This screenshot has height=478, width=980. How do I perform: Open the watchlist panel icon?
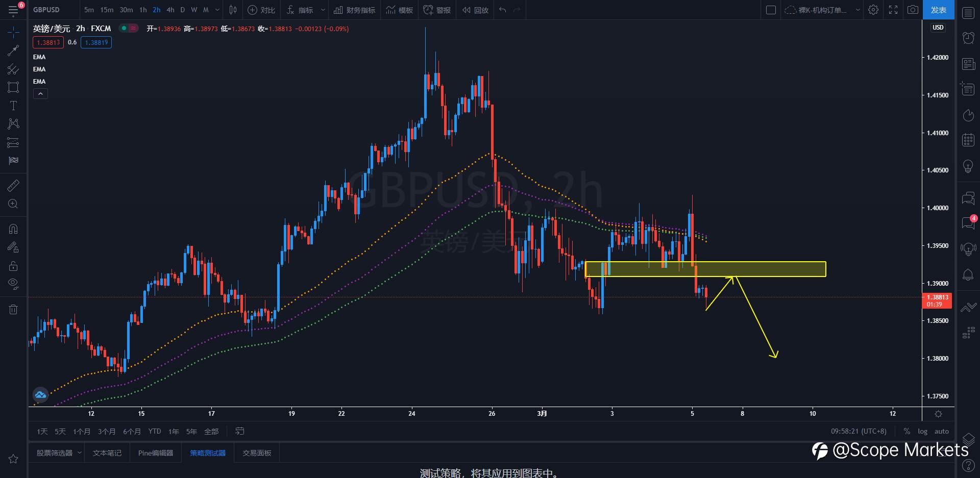(968, 13)
